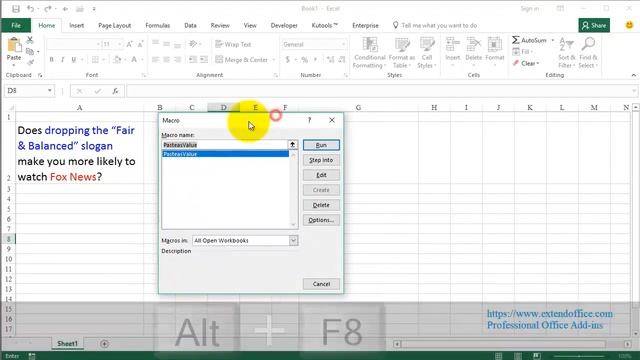Switch to the Formulas tab
This screenshot has height=360, width=640.
click(x=158, y=25)
